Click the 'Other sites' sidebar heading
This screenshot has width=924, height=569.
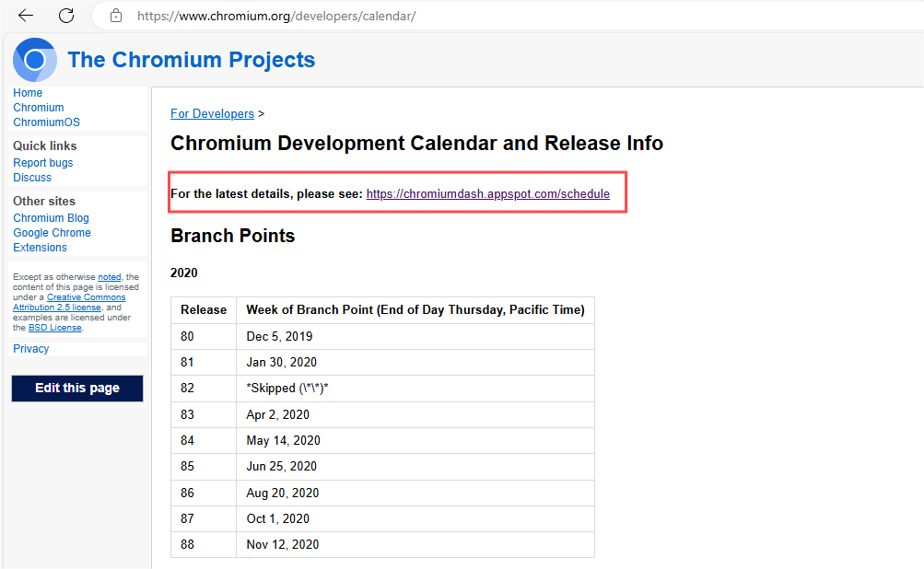[x=44, y=201]
